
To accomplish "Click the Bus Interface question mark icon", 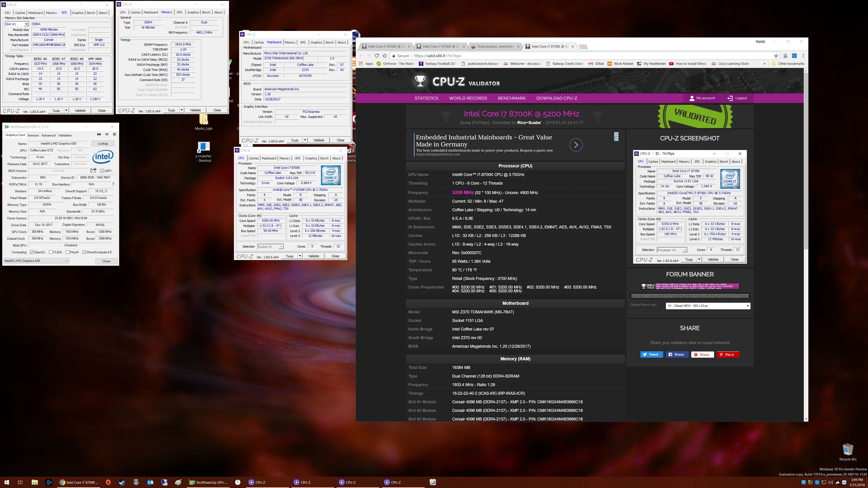I will tap(113, 184).
